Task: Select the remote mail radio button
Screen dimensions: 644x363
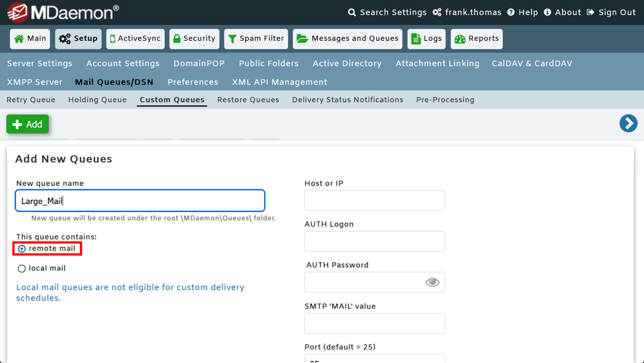Action: [22, 248]
